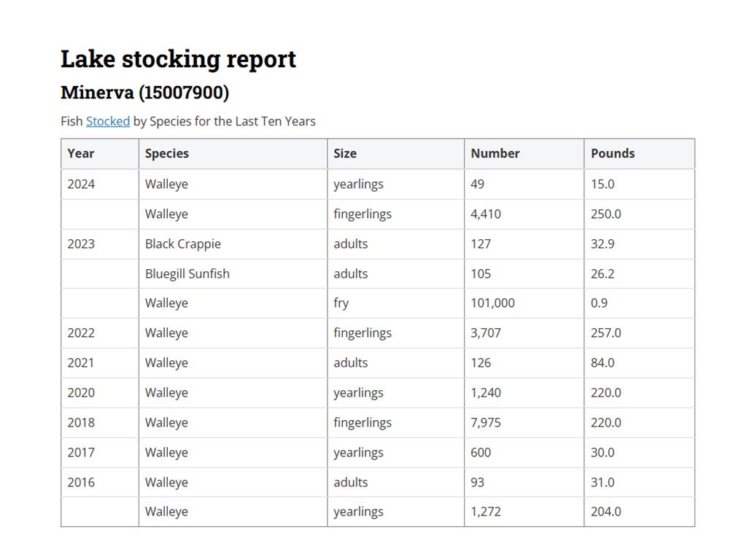This screenshot has height=560, width=747.
Task: Click the Size column header
Action: (345, 153)
